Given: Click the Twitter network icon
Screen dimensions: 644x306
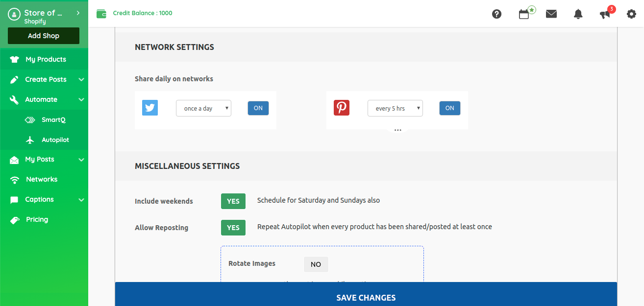Looking at the screenshot, I should point(150,108).
